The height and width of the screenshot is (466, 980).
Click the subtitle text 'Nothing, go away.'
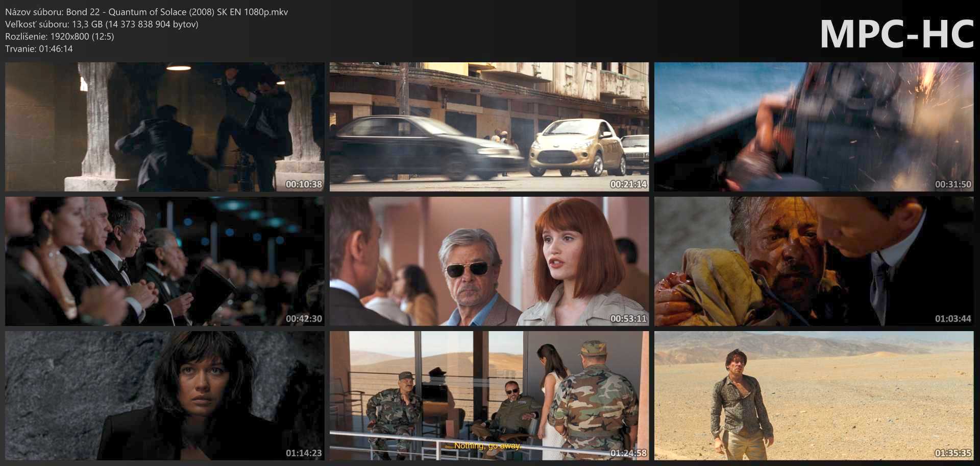coord(487,446)
